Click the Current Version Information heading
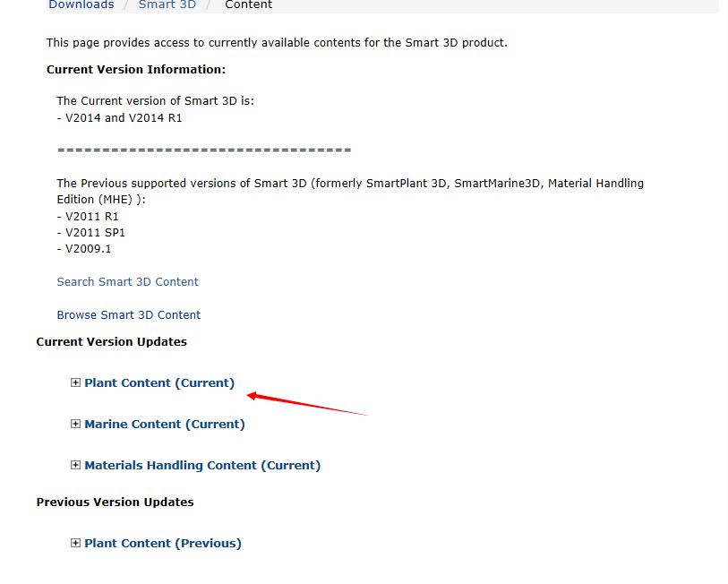This screenshot has height=584, width=728. 136,70
